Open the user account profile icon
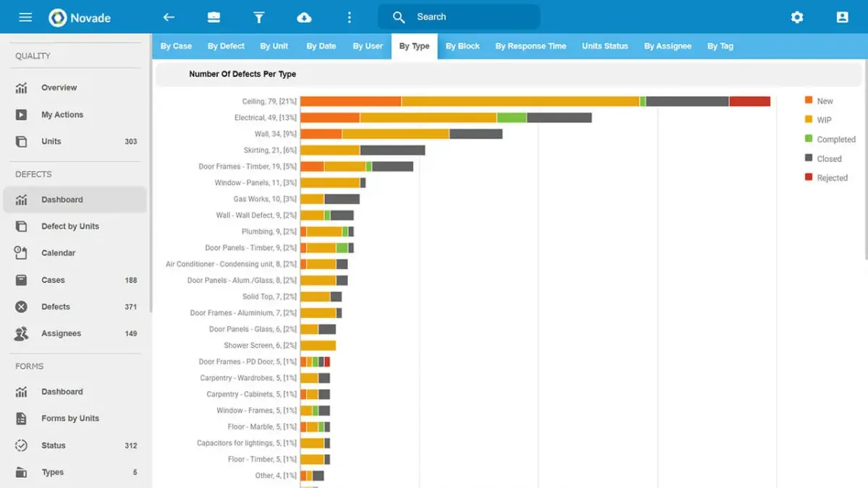 842,17
